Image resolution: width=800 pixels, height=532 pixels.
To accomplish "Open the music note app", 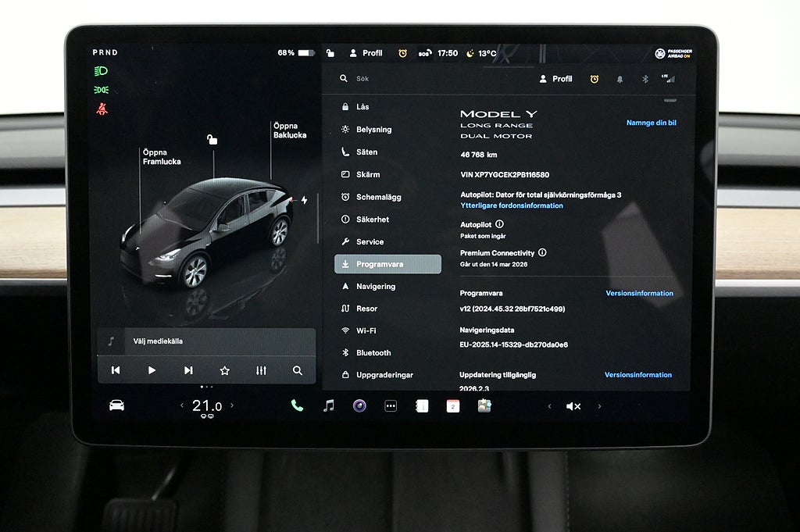I will pos(328,405).
